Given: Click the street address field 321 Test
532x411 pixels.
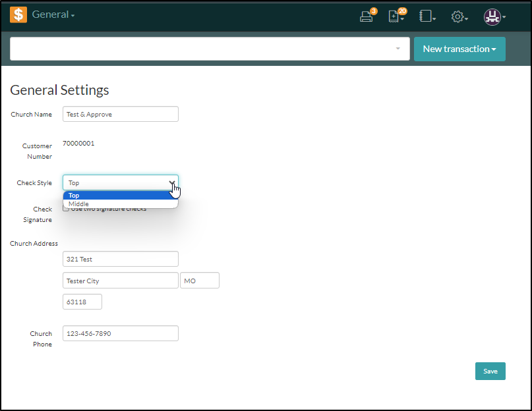Looking at the screenshot, I should point(121,259).
